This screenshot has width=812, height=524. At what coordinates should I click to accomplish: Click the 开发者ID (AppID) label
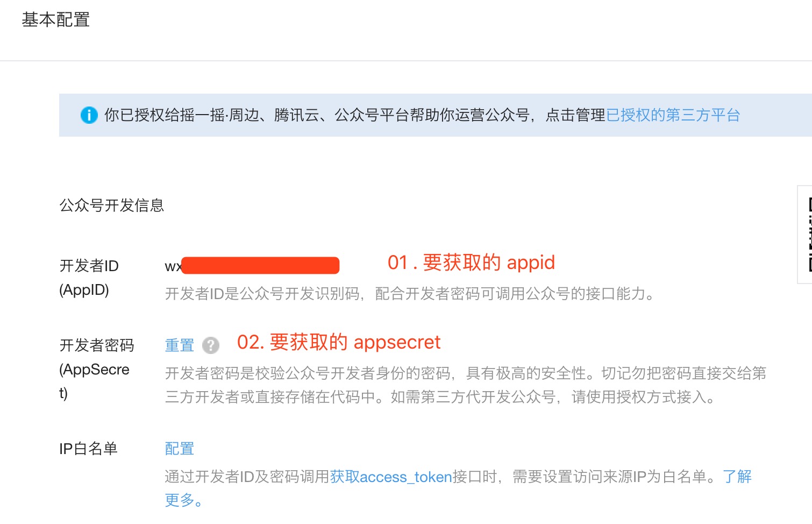point(88,278)
